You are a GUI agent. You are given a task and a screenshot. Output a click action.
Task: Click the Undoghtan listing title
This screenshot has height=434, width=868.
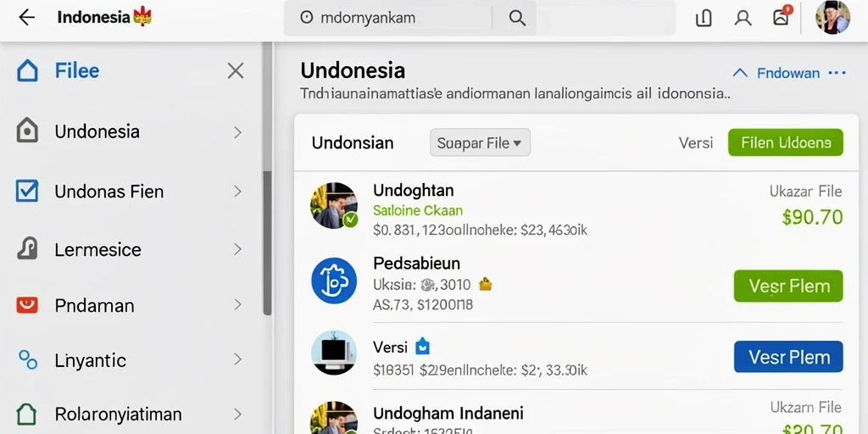tap(414, 191)
